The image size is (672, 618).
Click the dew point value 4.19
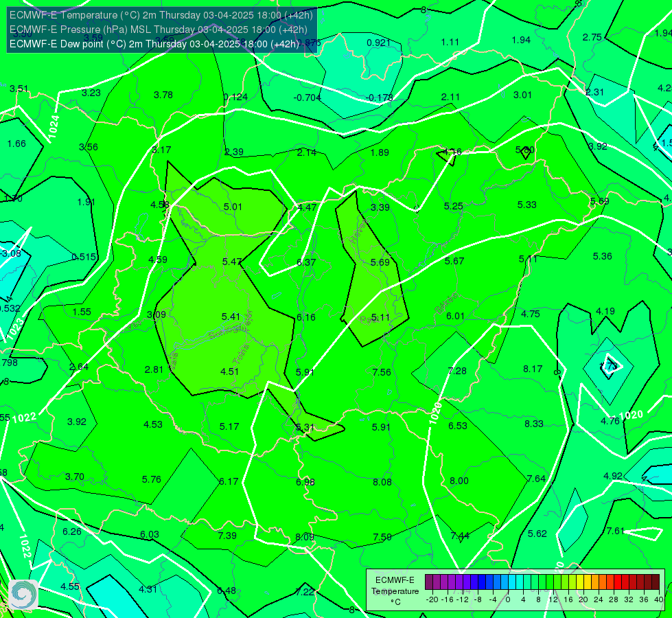[605, 311]
